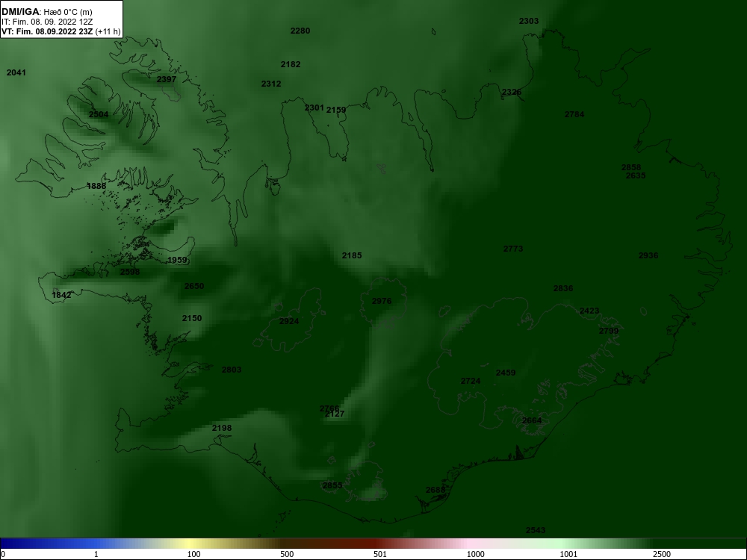747x560 pixels.
Task: Click the 2724 height value
Action: [471, 381]
